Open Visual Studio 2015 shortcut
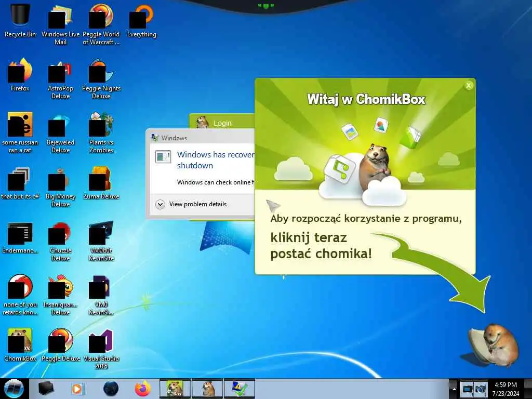The width and height of the screenshot is (532, 399). coord(101,349)
